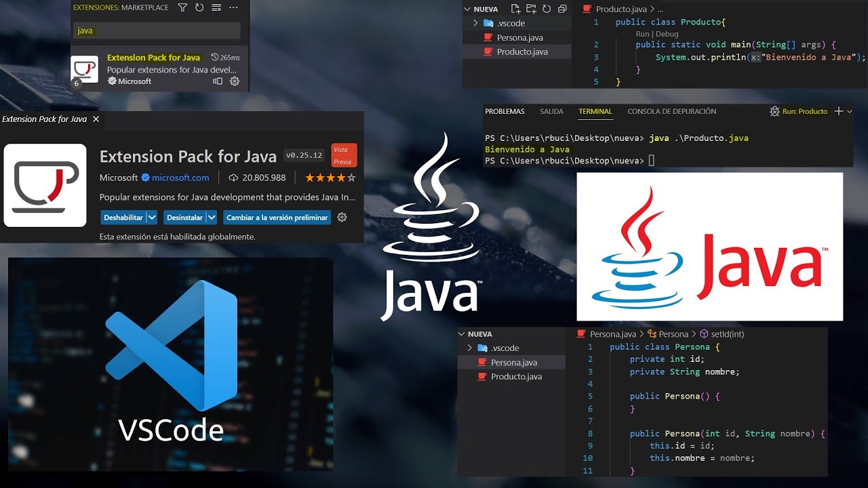This screenshot has width=868, height=488.
Task: Click the v0.25.12 version label
Action: [304, 155]
